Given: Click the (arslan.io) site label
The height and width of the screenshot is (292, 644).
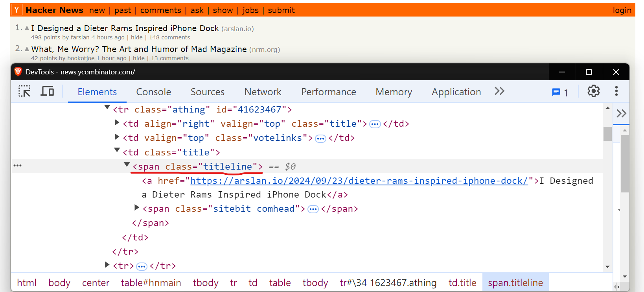Looking at the screenshot, I should (237, 29).
